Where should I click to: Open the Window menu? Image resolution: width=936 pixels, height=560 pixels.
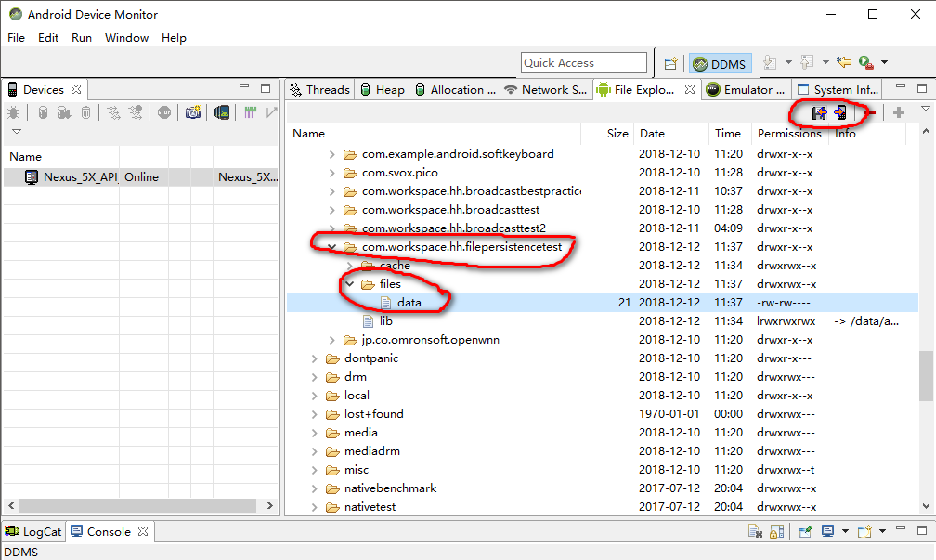coord(126,37)
